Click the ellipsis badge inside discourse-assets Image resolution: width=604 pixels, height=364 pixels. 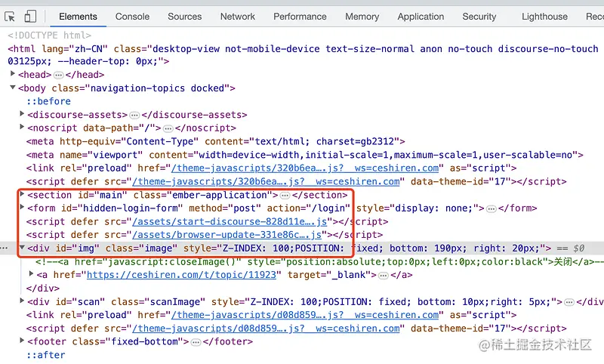point(134,116)
